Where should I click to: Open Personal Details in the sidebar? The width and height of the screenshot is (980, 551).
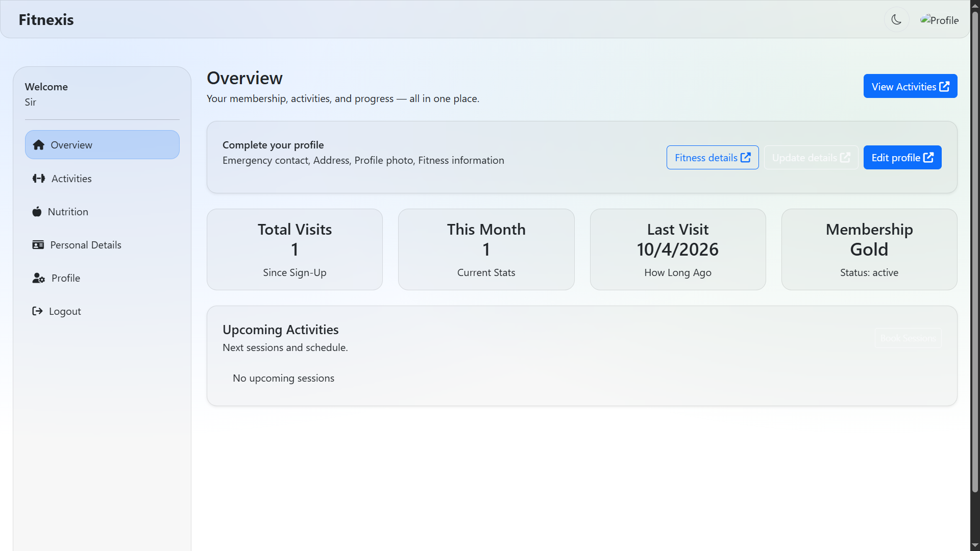(x=102, y=245)
